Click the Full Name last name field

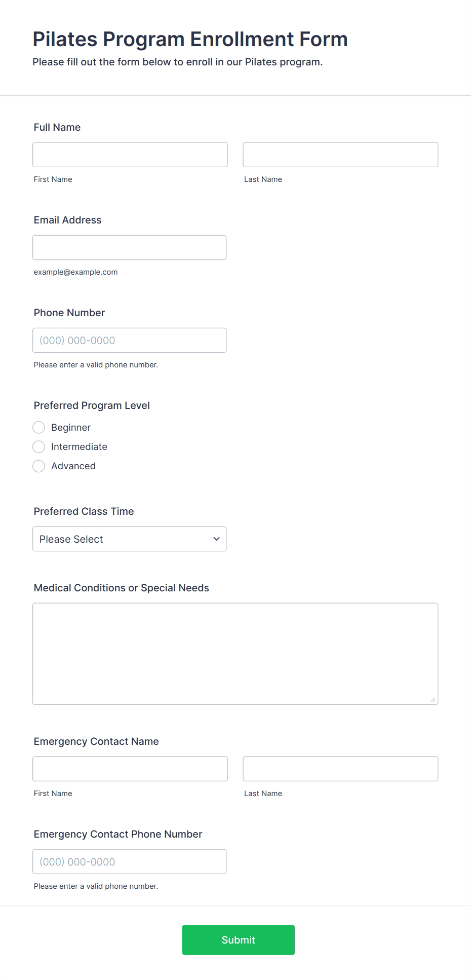click(x=340, y=155)
